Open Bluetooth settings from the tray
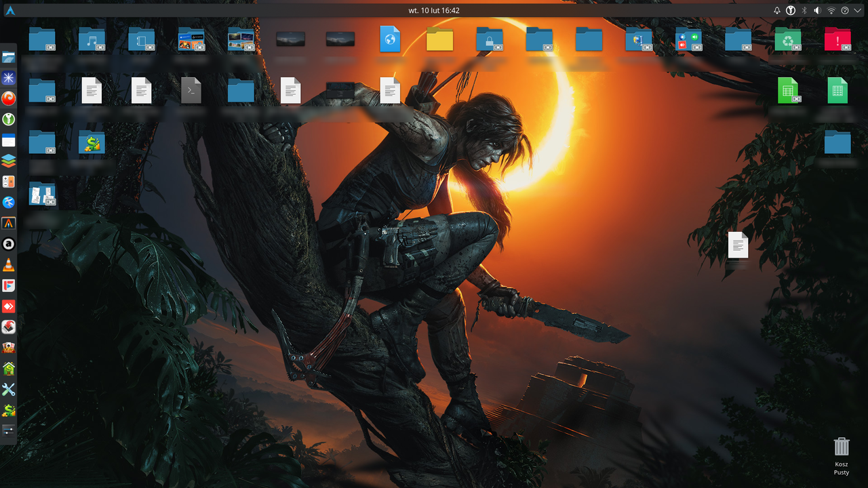This screenshot has width=868, height=488. pyautogui.click(x=804, y=10)
